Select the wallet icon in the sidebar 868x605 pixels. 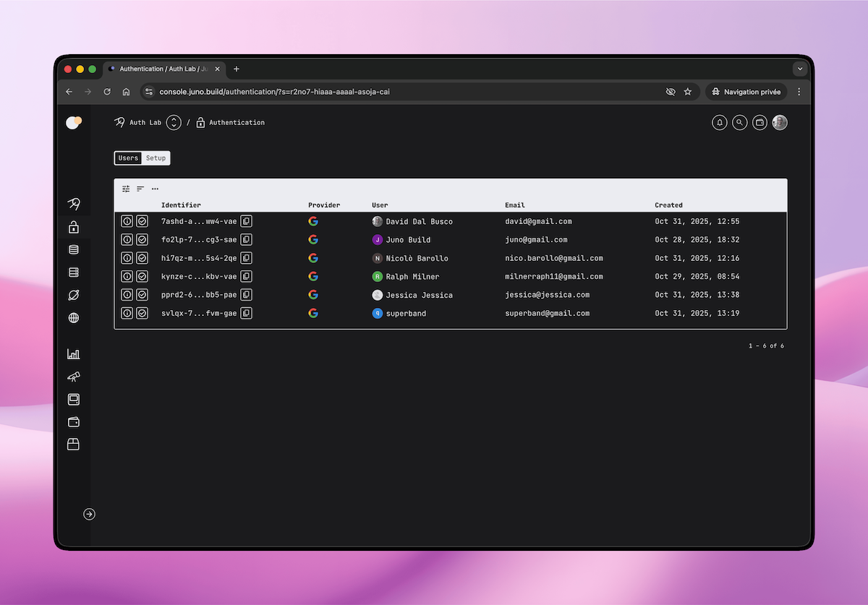[x=73, y=421]
